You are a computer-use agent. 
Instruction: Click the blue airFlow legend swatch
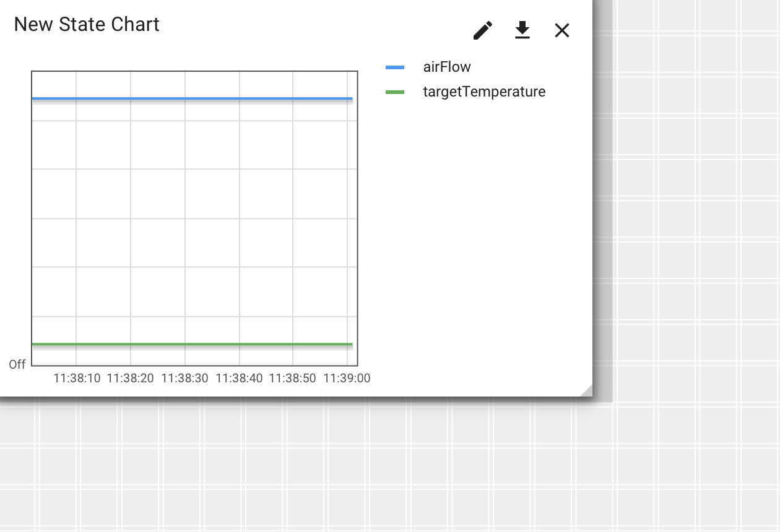(x=395, y=67)
